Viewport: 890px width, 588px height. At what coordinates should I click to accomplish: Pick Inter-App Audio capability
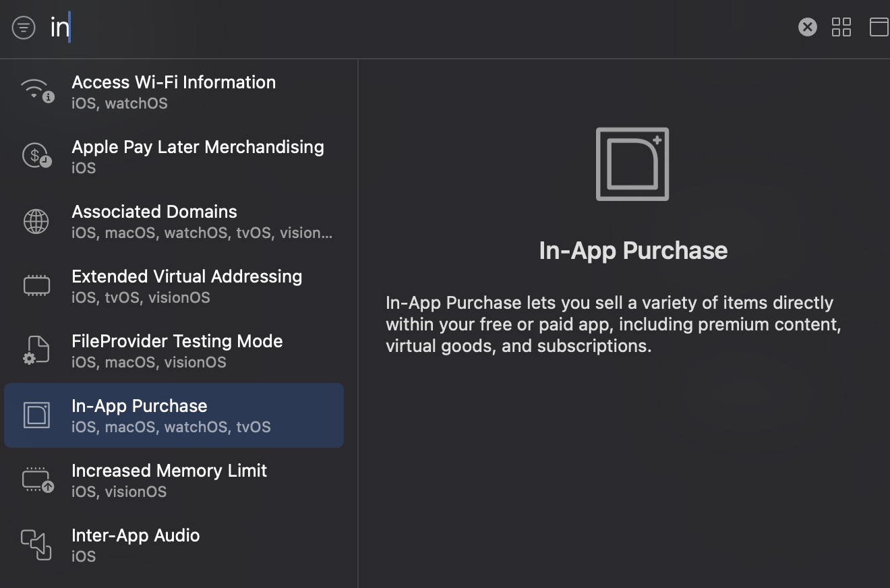coord(174,545)
